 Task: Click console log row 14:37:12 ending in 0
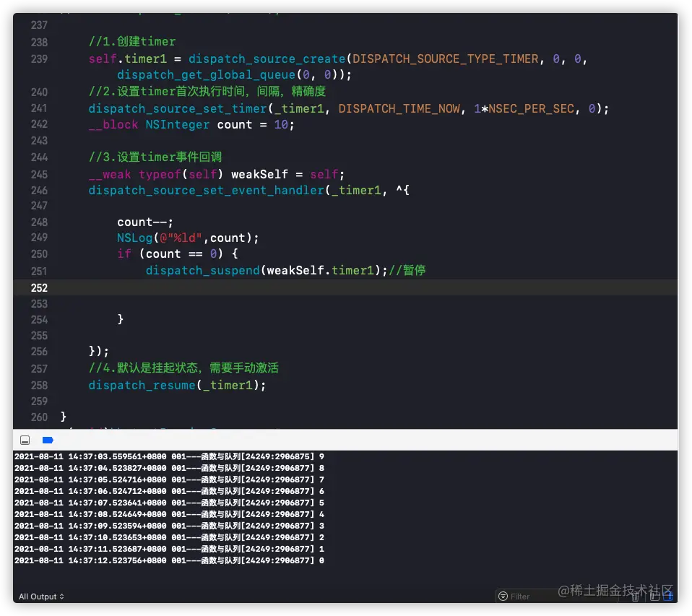[169, 560]
